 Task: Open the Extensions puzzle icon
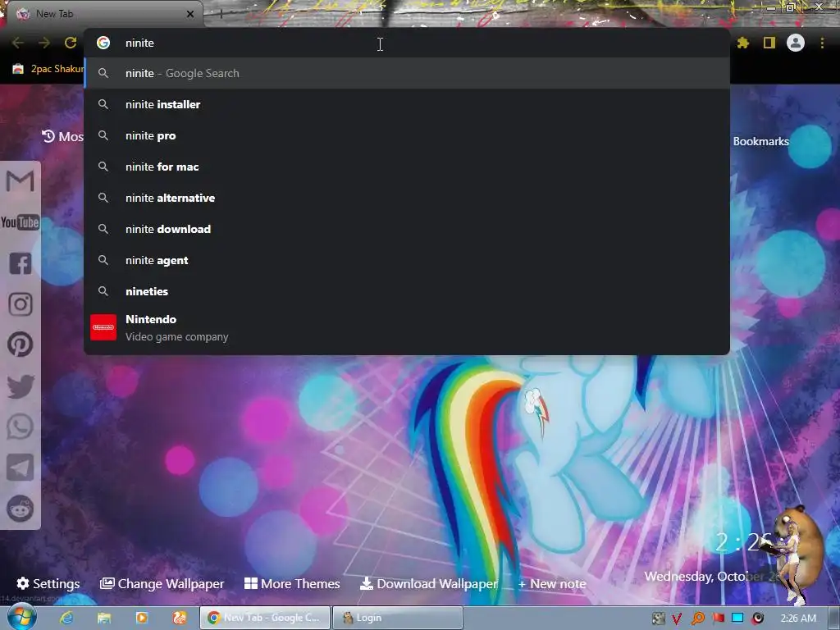(x=743, y=43)
